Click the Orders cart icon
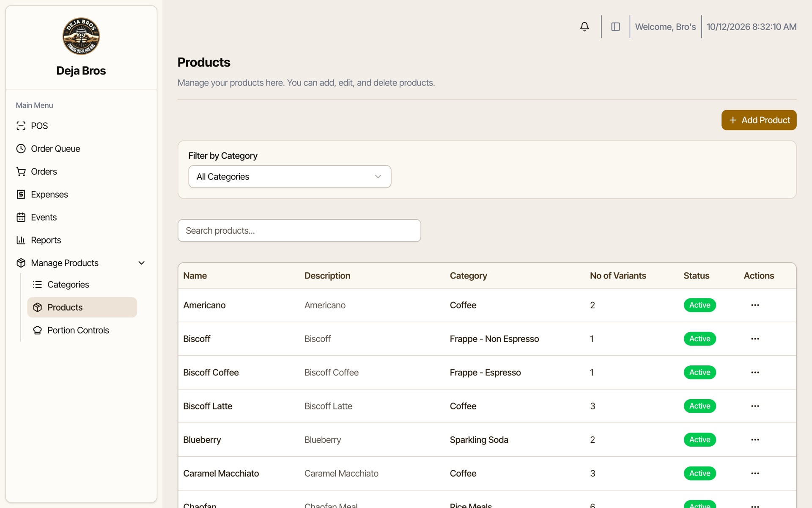 click(x=21, y=171)
